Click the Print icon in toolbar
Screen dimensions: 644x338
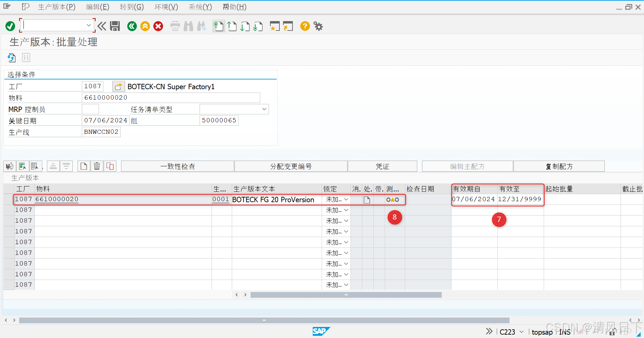[x=175, y=26]
